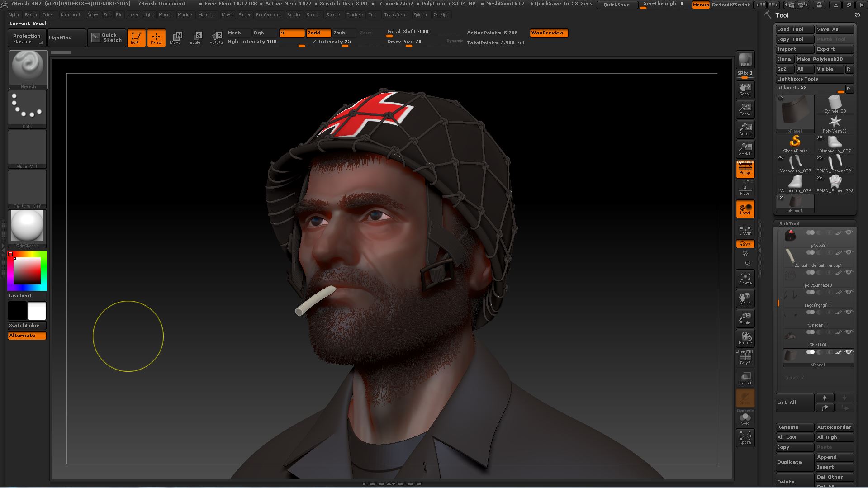Open the Transform menu
The width and height of the screenshot is (868, 488).
tap(395, 15)
